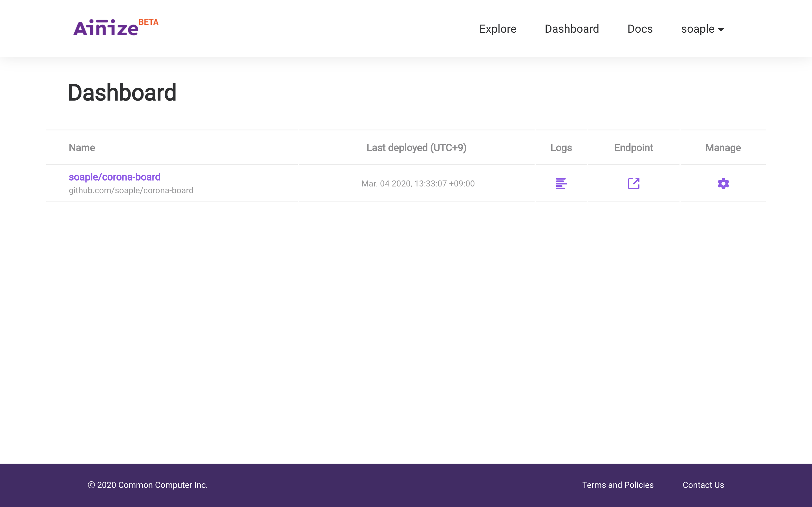Open corona-board endpoint in new window
The height and width of the screenshot is (507, 812).
click(x=634, y=183)
